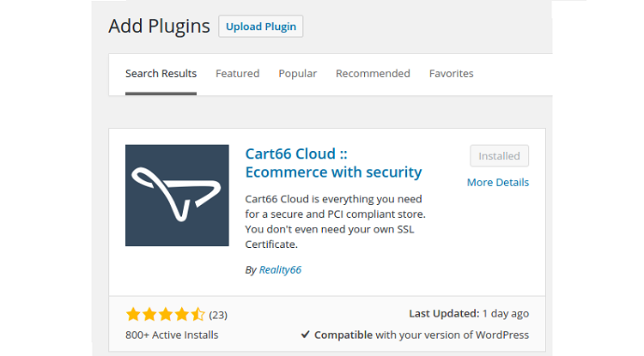Click the Add Plugins page heading
This screenshot has height=356, width=644.
coord(160,27)
